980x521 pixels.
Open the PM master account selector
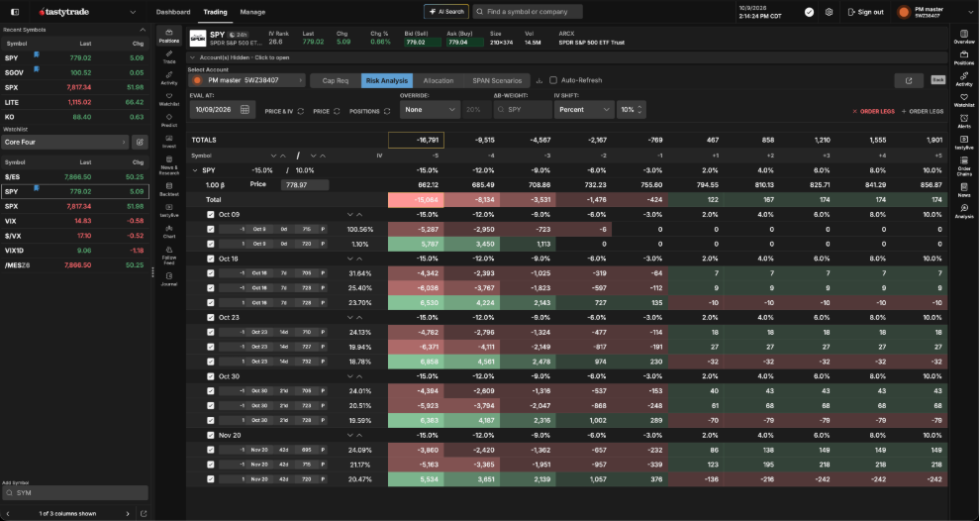point(247,80)
